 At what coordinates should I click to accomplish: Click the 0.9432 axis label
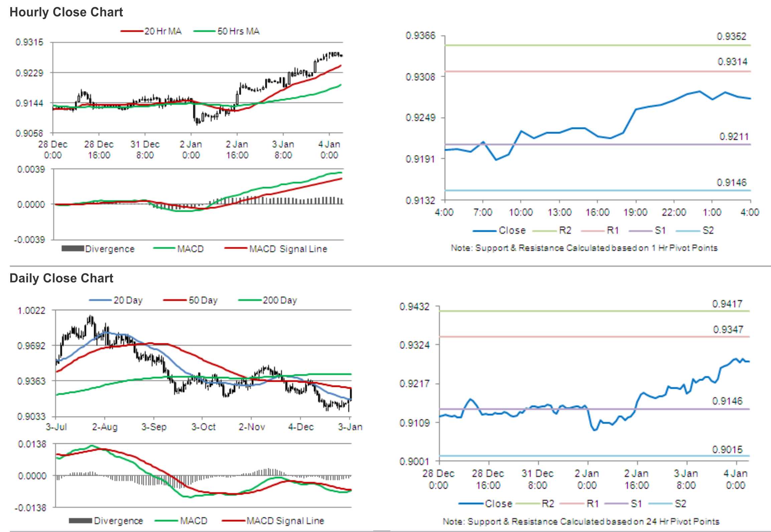(x=414, y=306)
